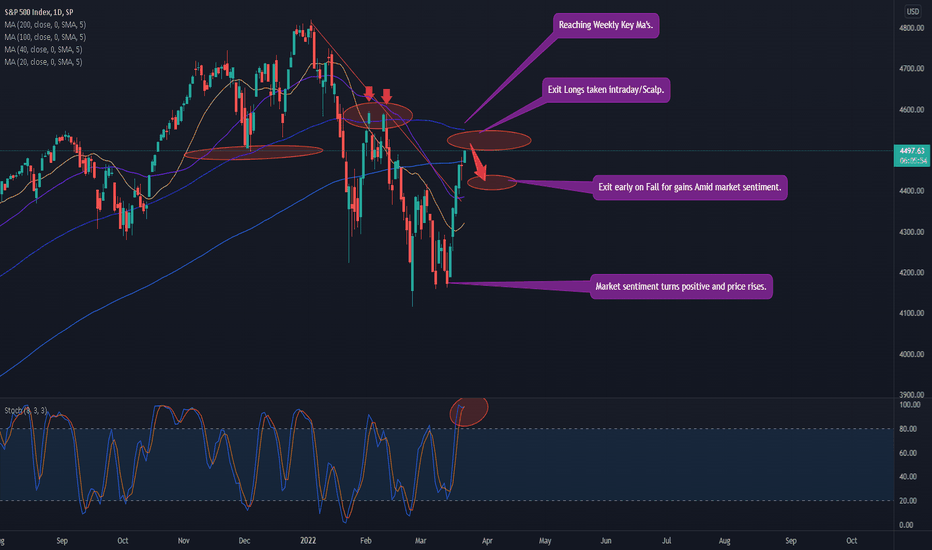Click the 2022 label on time axis
This screenshot has height=550, width=932.
(308, 540)
